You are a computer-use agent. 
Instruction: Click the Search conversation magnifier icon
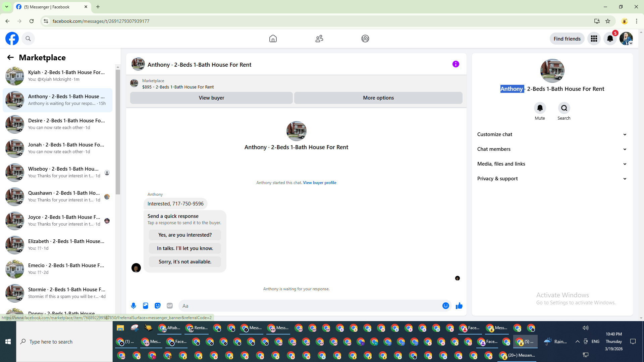[564, 108]
